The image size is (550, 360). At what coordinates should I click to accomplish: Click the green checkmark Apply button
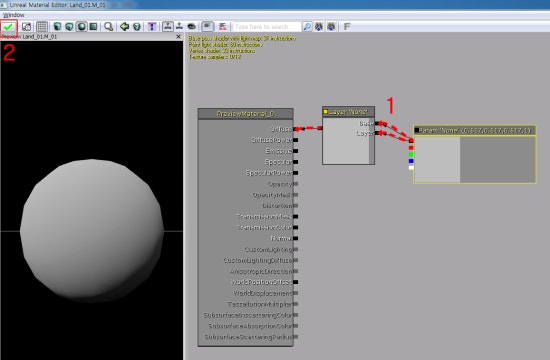(8, 27)
